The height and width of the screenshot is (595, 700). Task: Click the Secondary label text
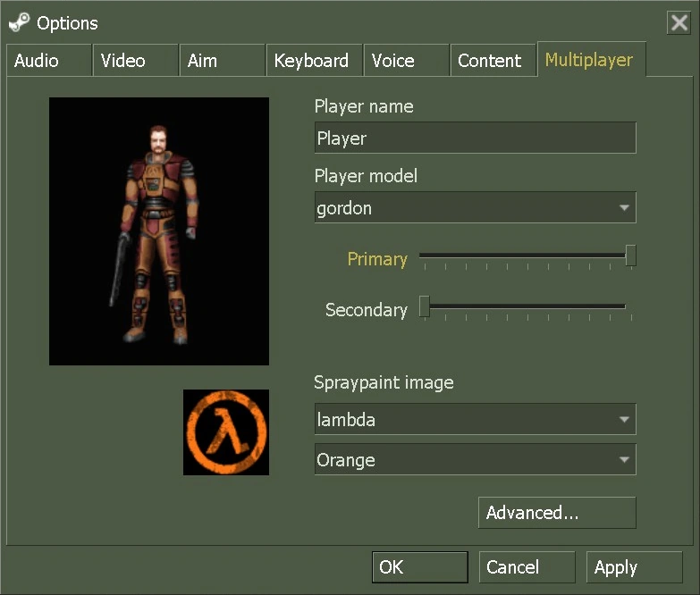pos(366,309)
